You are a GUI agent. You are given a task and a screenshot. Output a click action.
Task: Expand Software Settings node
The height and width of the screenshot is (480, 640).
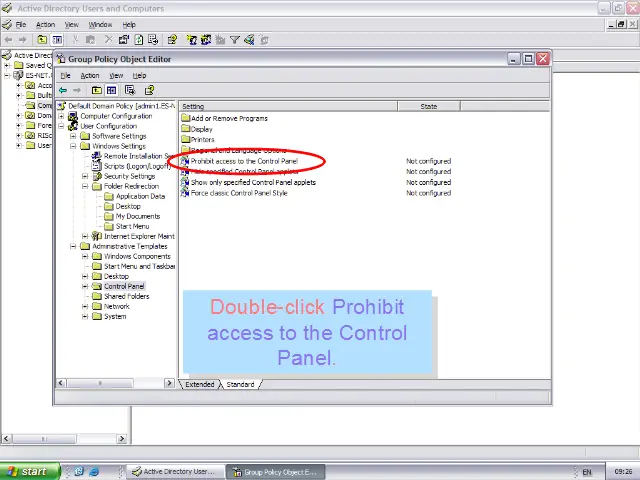(x=73, y=136)
